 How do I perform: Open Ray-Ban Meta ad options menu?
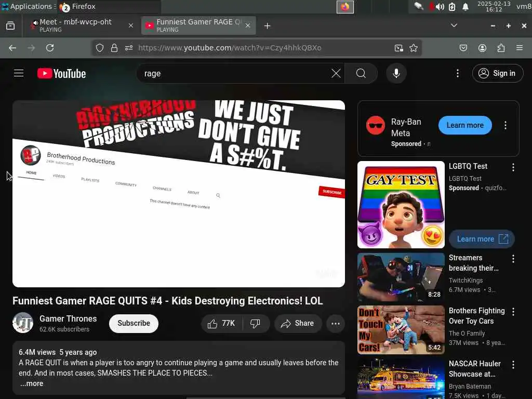pos(505,125)
